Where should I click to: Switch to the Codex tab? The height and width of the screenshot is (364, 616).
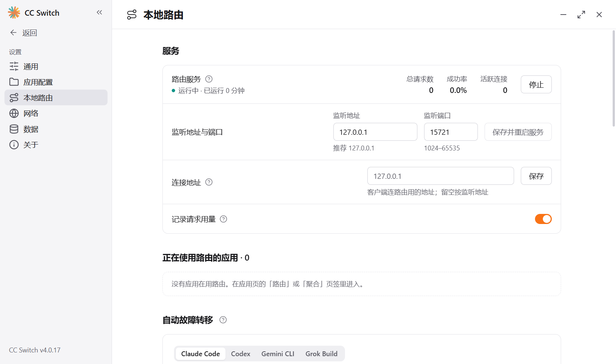pyautogui.click(x=240, y=354)
